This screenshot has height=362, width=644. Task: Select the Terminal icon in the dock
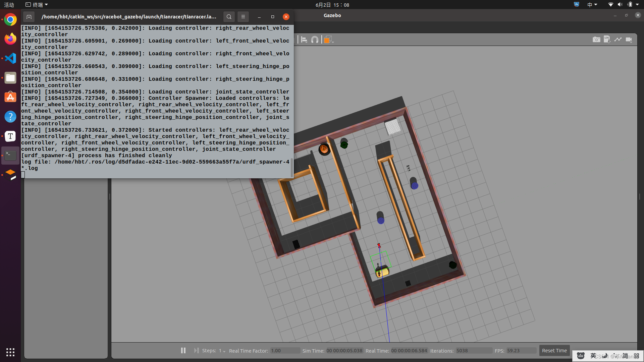coord(10,156)
